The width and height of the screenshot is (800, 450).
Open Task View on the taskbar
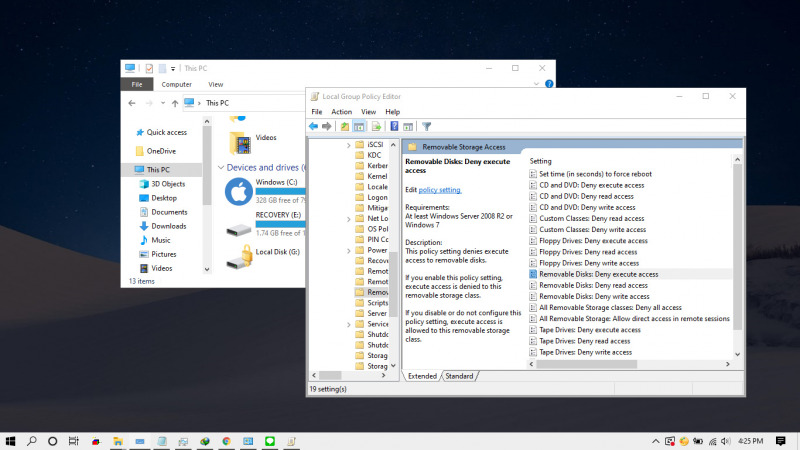[x=74, y=441]
